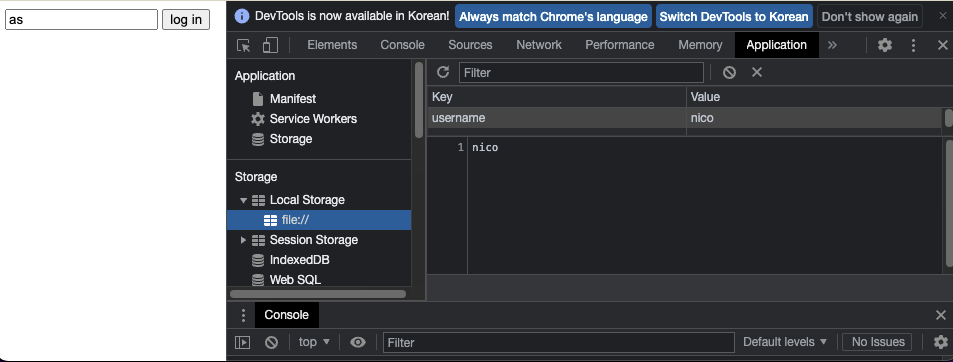Screen dimensions: 953x362
Task: Select the Session Storage item
Action: 314,240
